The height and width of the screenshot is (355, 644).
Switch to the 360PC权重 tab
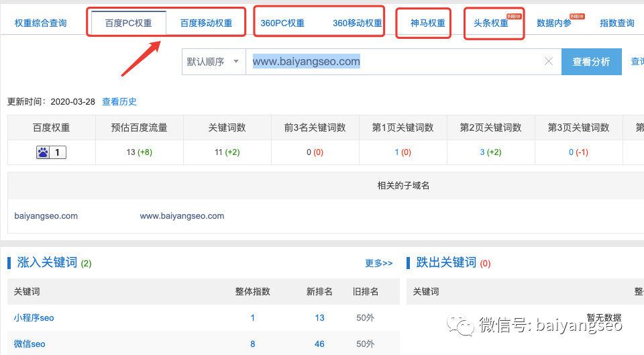point(282,23)
